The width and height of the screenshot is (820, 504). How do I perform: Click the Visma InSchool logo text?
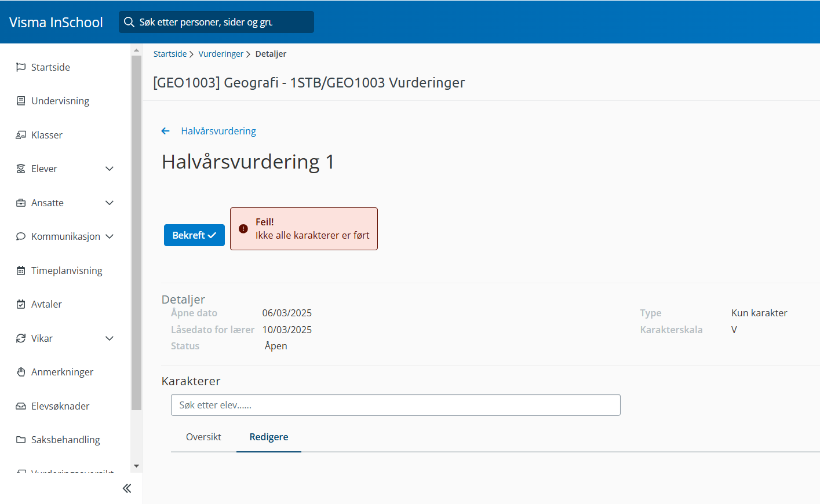point(56,22)
